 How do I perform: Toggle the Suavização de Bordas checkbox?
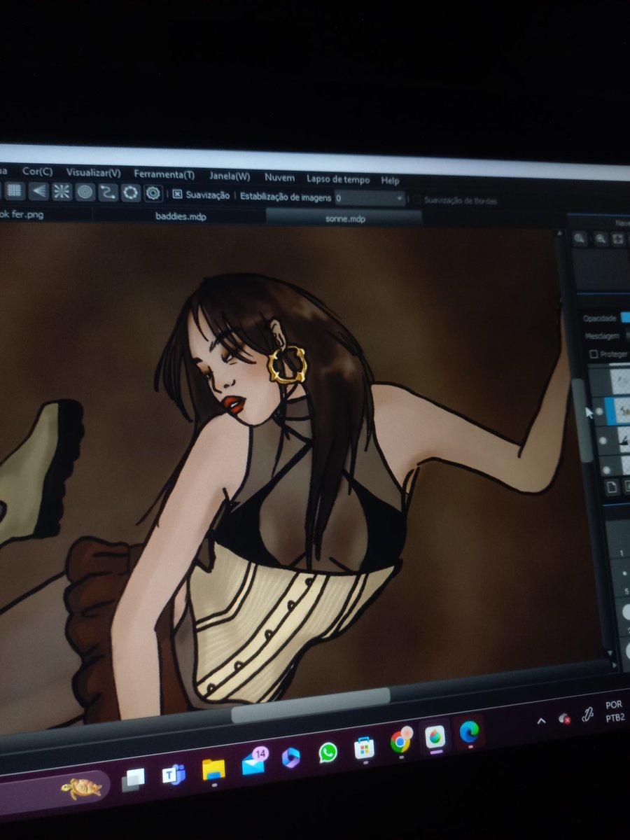coord(417,200)
